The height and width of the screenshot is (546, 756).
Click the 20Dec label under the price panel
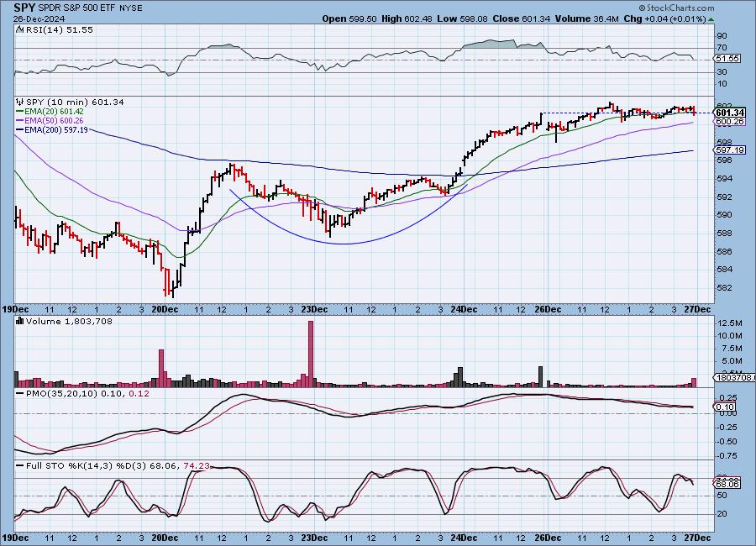[165, 309]
